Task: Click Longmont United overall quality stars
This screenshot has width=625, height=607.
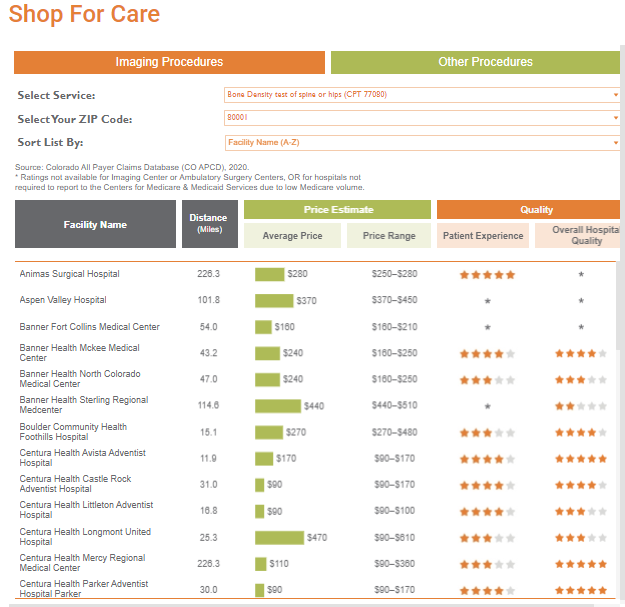Action: (581, 538)
